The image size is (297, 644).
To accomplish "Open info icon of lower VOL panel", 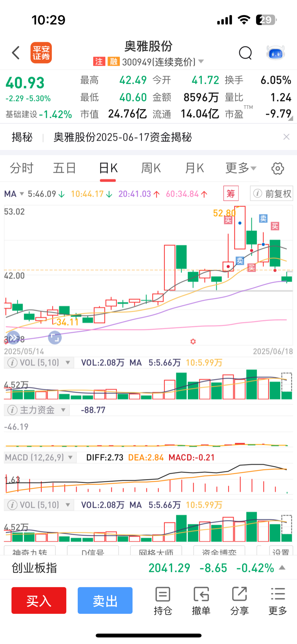I will [12, 505].
